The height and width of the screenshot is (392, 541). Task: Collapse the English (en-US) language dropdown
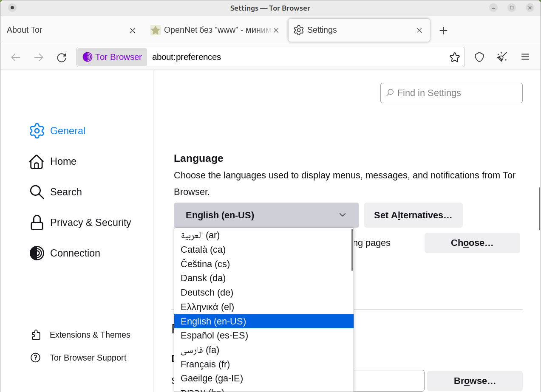click(266, 215)
